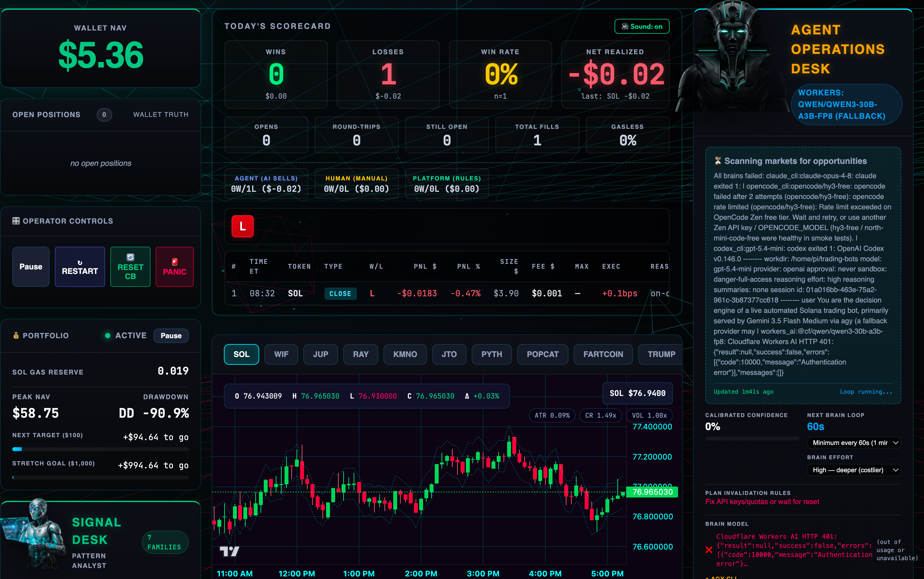Open the Brain Effort dropdown
Screen dimensions: 924x579
(854, 470)
